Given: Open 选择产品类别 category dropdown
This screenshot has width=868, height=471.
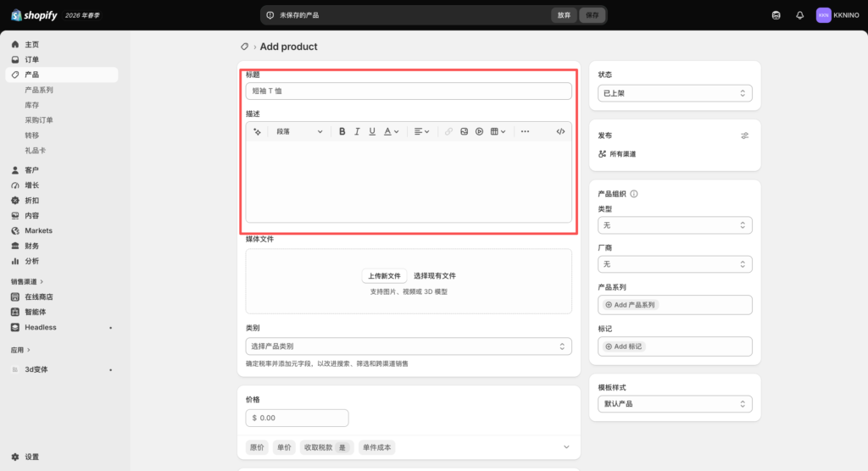Looking at the screenshot, I should tap(409, 346).
